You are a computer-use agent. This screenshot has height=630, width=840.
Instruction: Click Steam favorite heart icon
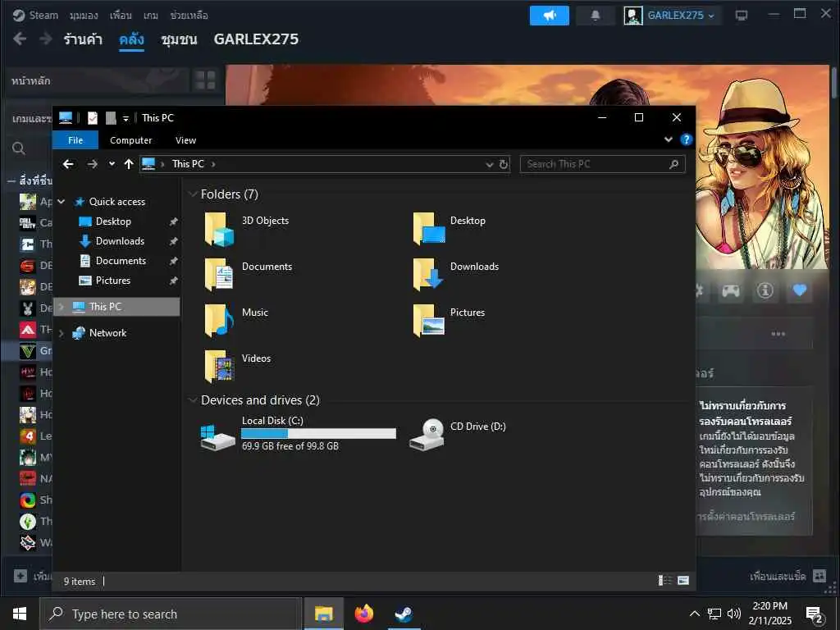coord(799,290)
